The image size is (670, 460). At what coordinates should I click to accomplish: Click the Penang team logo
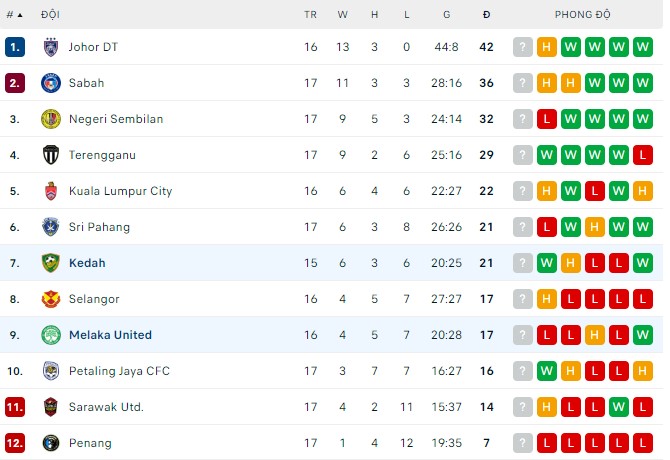point(51,443)
